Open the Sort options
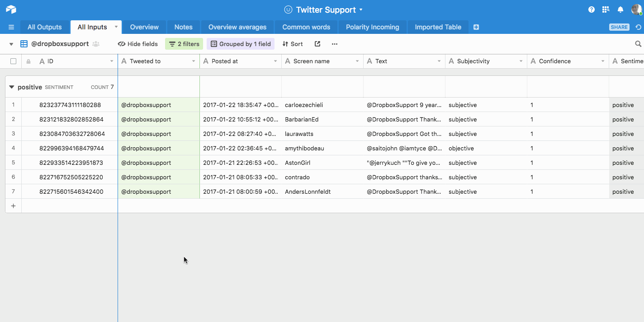Viewport: 644px width, 322px height. click(293, 44)
